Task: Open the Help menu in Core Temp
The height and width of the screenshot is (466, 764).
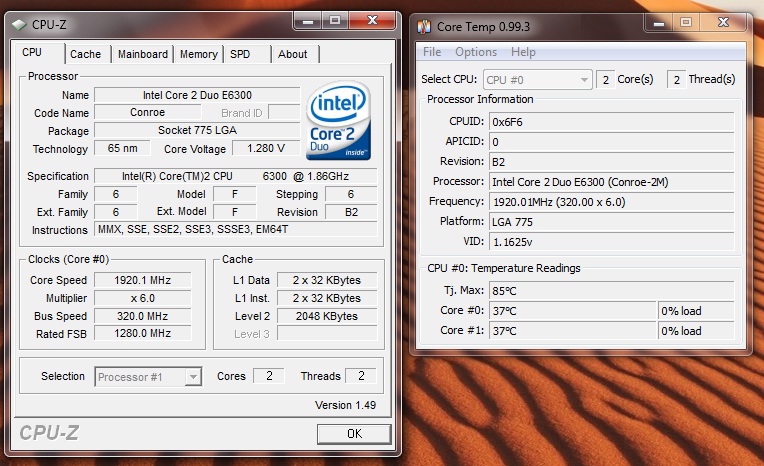Action: tap(523, 52)
